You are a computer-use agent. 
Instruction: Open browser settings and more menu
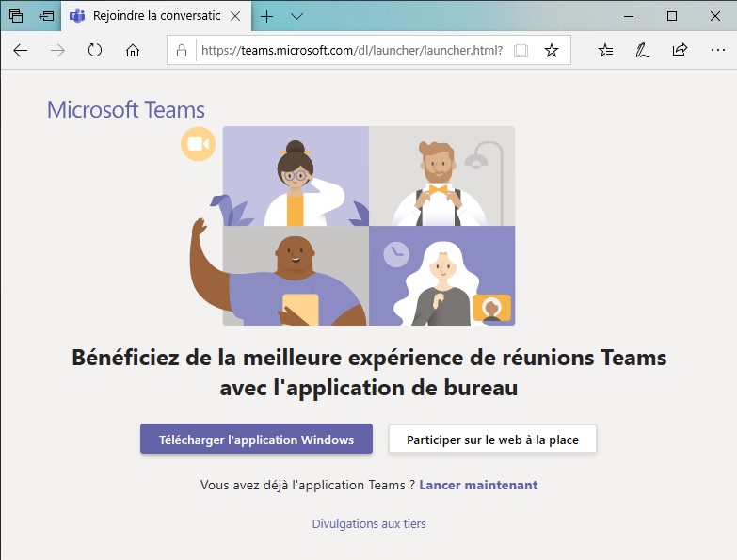pyautogui.click(x=718, y=50)
